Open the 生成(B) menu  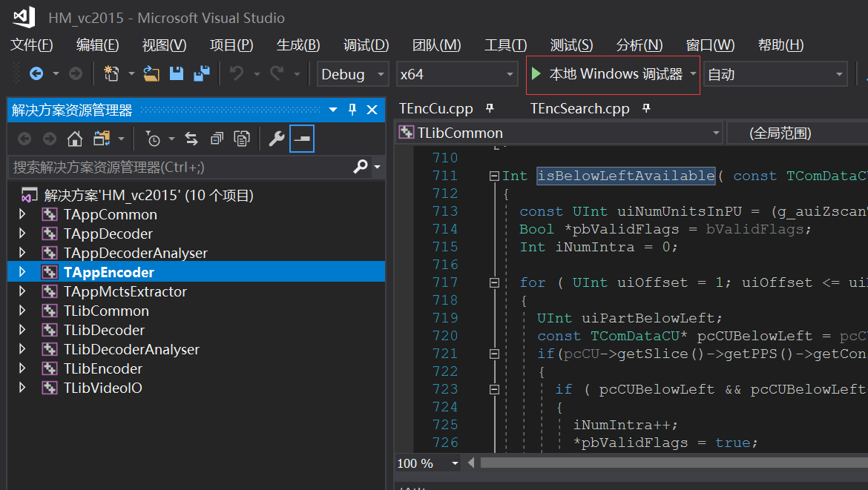pos(298,44)
